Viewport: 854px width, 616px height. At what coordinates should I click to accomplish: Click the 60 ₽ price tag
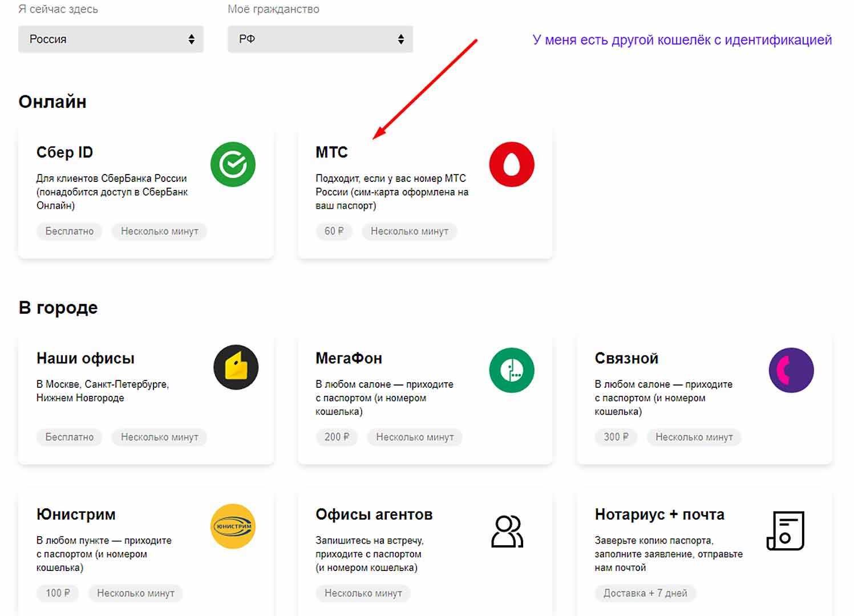[x=334, y=232]
